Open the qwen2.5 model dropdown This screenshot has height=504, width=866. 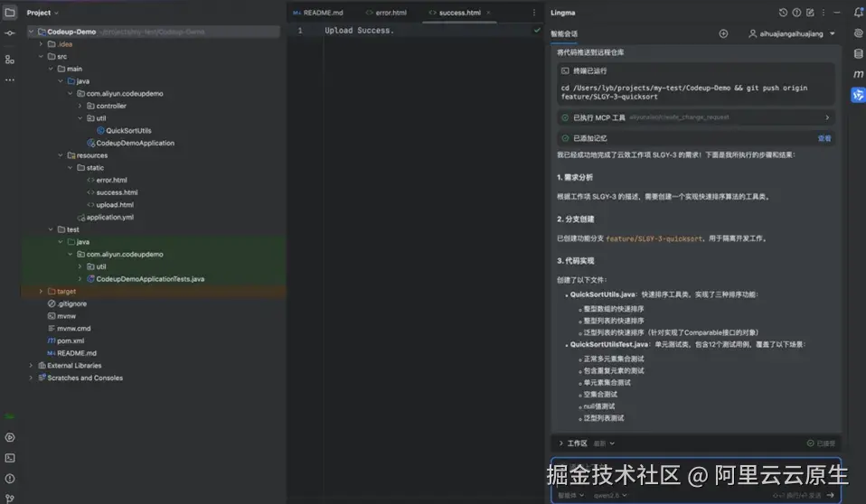coord(610,495)
